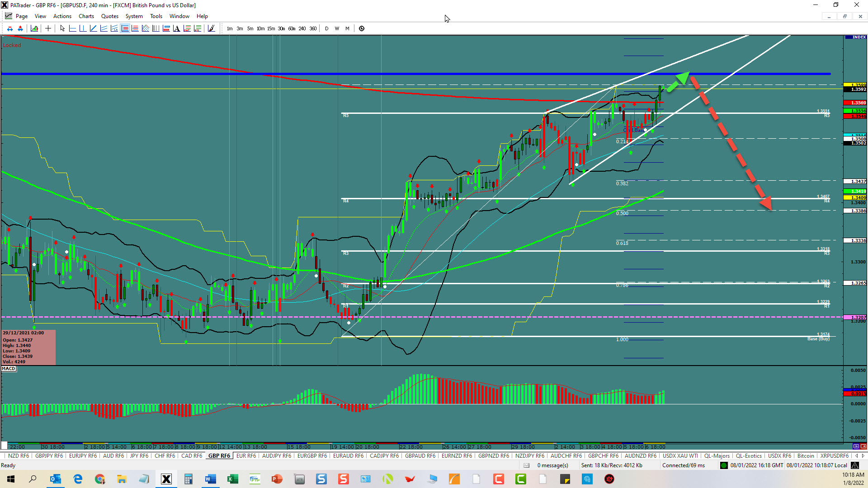Open the Actions menu
The width and height of the screenshot is (868, 488).
click(x=62, y=16)
